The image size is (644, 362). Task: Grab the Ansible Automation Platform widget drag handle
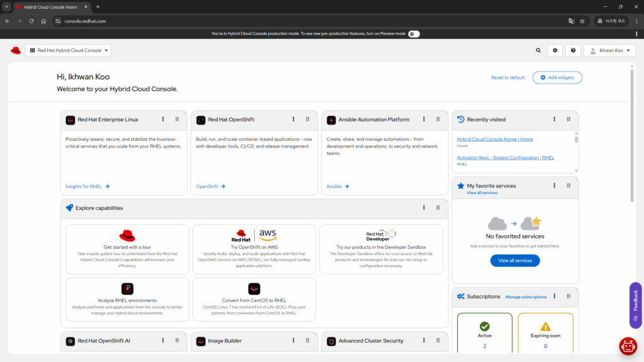point(438,119)
